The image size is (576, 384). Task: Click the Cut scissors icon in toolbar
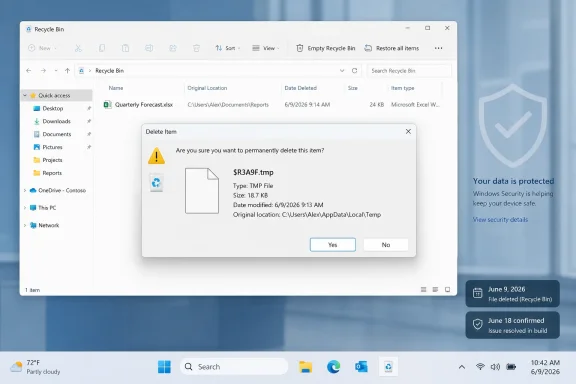click(78, 48)
